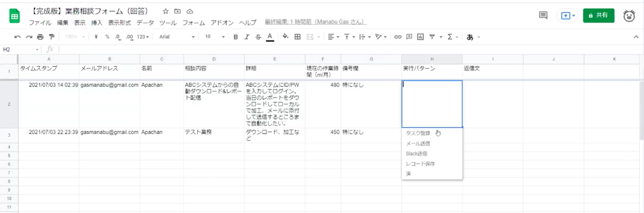Insert a comment

[409, 37]
